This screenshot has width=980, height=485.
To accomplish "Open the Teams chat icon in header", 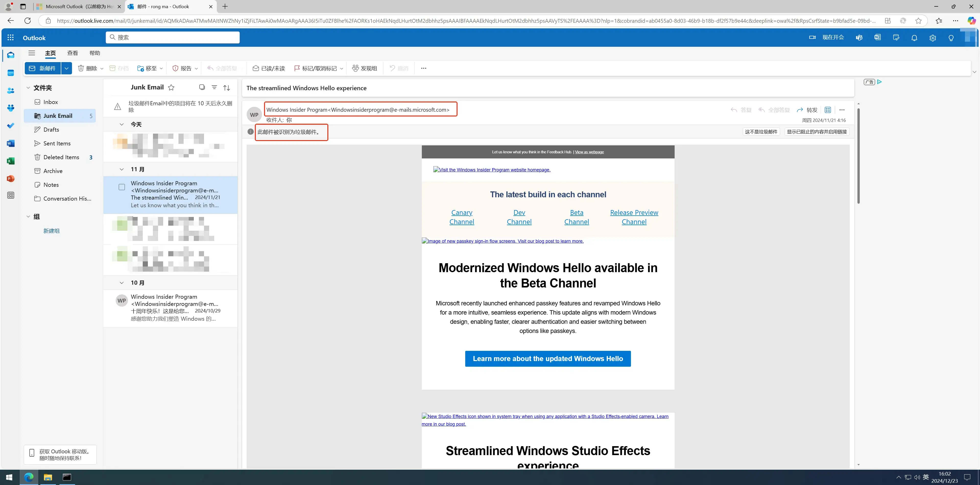I will click(859, 37).
